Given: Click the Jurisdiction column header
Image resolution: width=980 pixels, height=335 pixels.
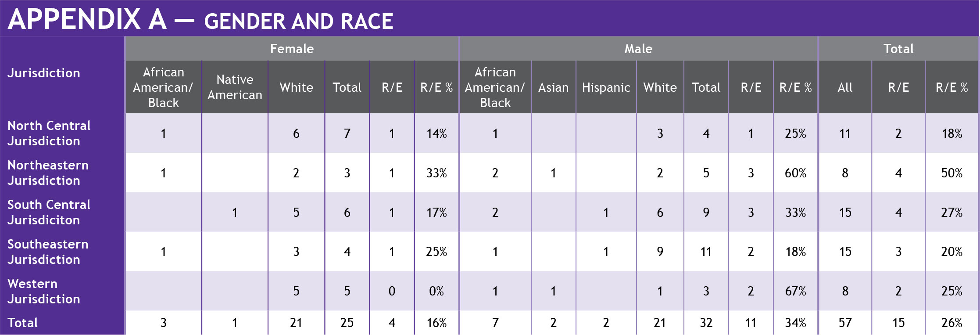Looking at the screenshot, I should click(x=44, y=73).
